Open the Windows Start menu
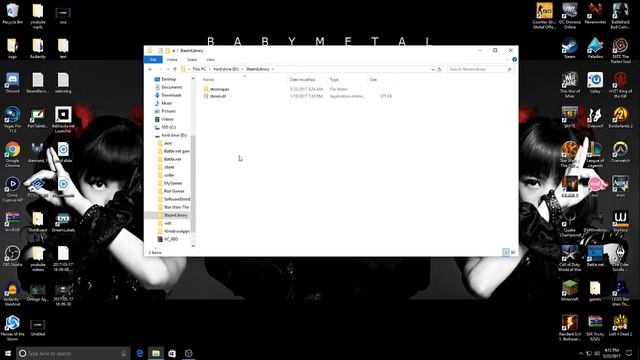The width and height of the screenshot is (640, 360). tap(8, 353)
